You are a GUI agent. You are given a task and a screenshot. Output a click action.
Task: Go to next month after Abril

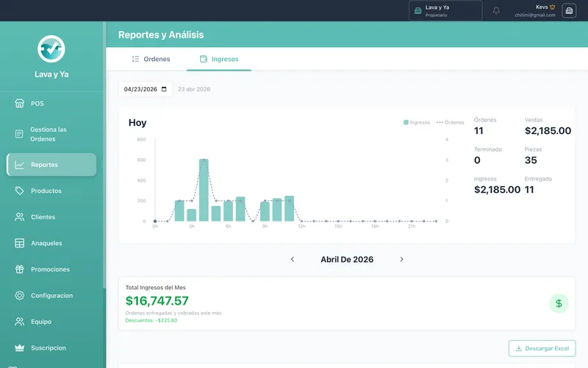(401, 259)
